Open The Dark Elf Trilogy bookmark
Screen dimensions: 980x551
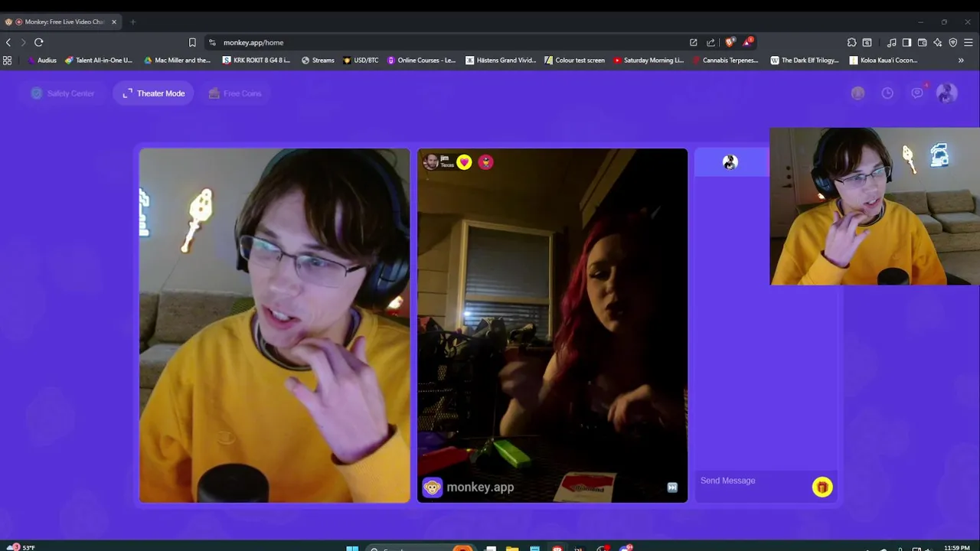[805, 60]
